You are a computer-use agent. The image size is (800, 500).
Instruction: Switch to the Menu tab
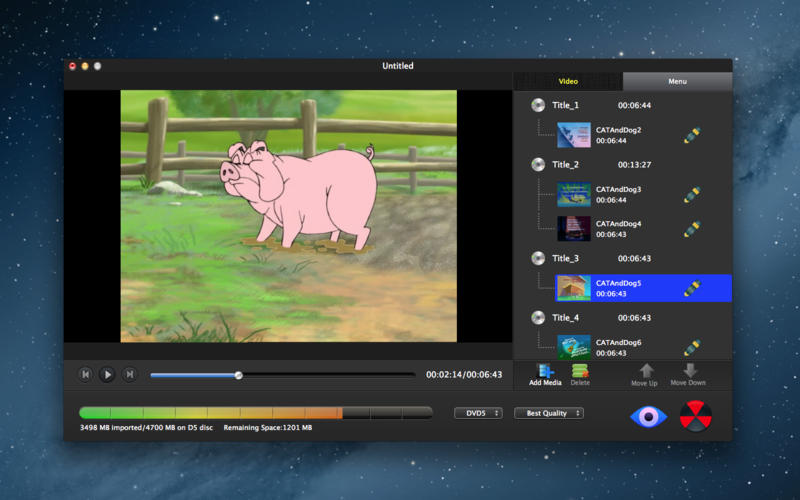tap(677, 81)
